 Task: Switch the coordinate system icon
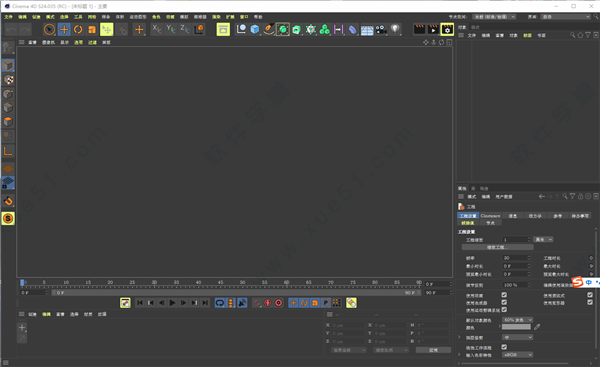199,29
